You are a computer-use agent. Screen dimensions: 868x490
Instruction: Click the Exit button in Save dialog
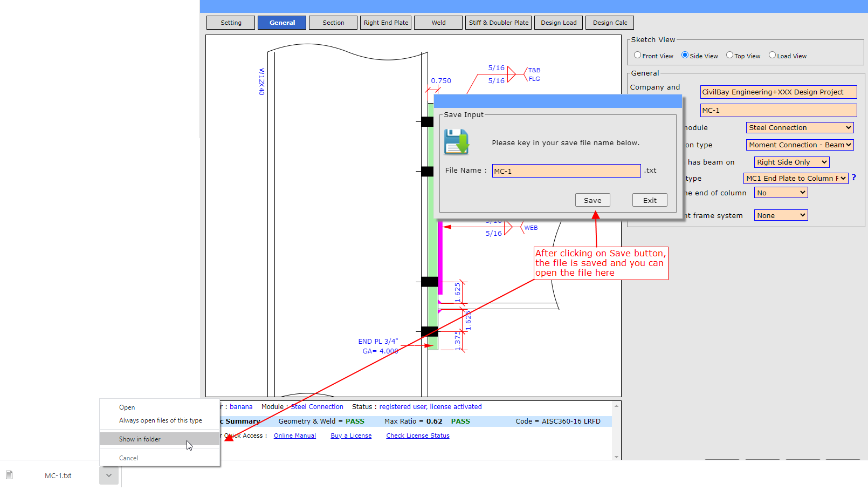(649, 200)
